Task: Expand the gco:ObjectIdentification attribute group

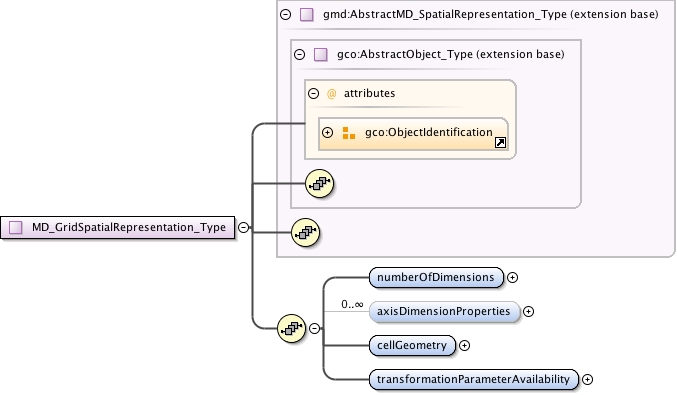Action: pyautogui.click(x=328, y=132)
